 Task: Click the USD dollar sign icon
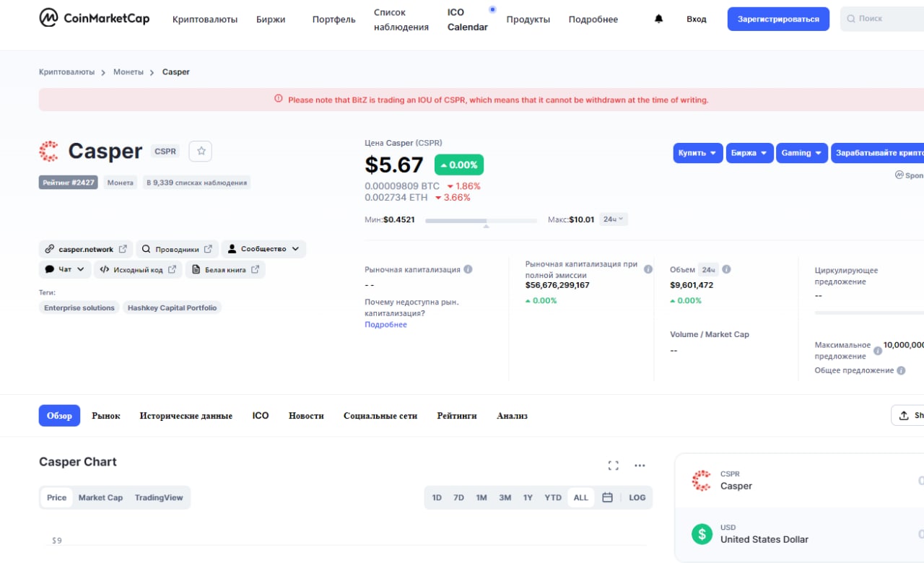pyautogui.click(x=702, y=533)
